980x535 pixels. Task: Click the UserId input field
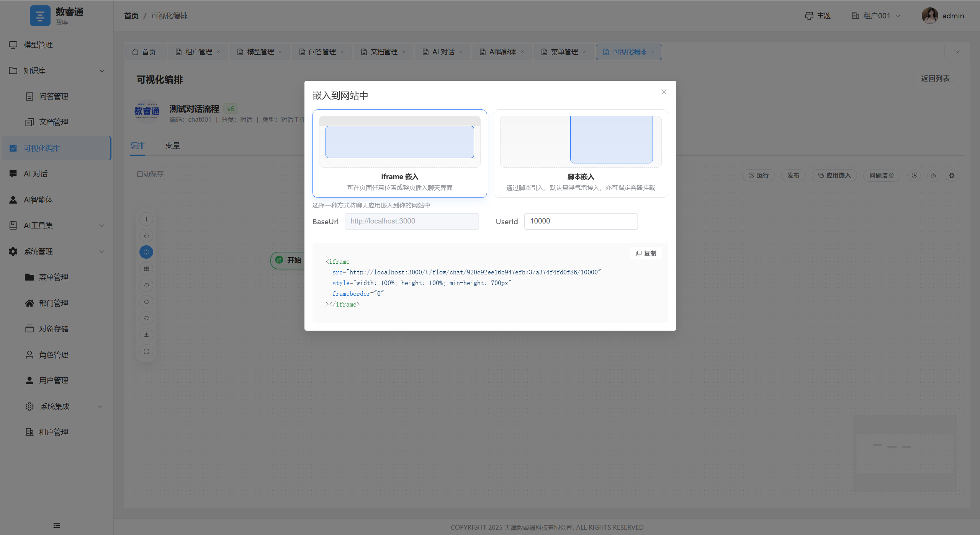pyautogui.click(x=581, y=221)
